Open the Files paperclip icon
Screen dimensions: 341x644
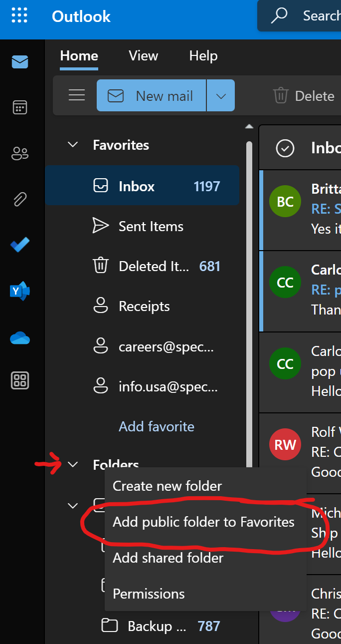pos(20,199)
